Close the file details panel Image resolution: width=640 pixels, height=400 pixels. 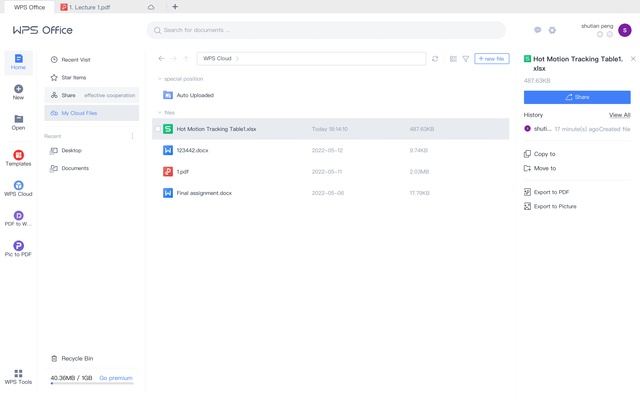[633, 59]
